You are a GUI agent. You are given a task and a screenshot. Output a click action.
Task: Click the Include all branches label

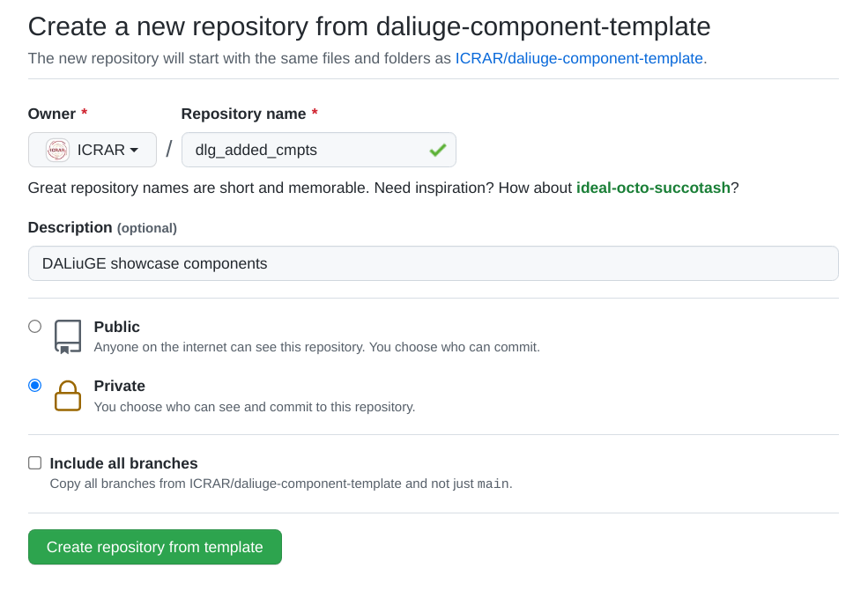[x=123, y=463]
